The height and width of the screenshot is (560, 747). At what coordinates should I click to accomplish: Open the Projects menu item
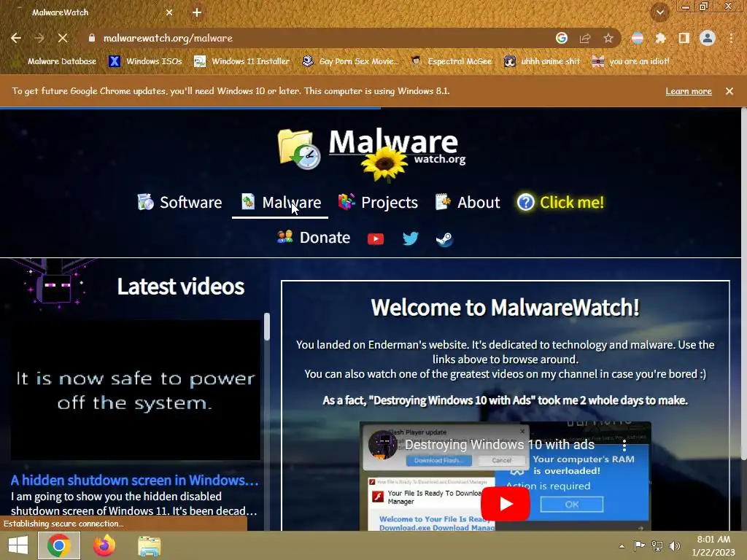tap(378, 203)
